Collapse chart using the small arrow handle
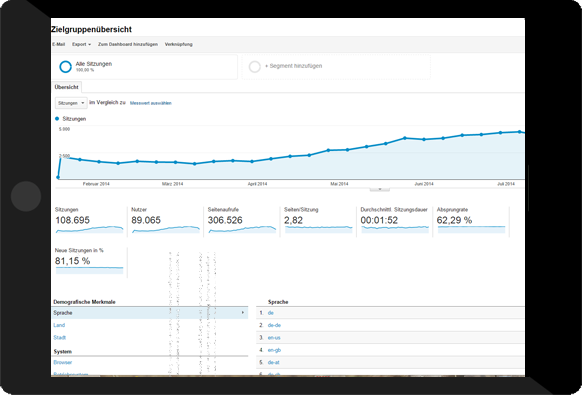The height and width of the screenshot is (398, 584). (380, 189)
